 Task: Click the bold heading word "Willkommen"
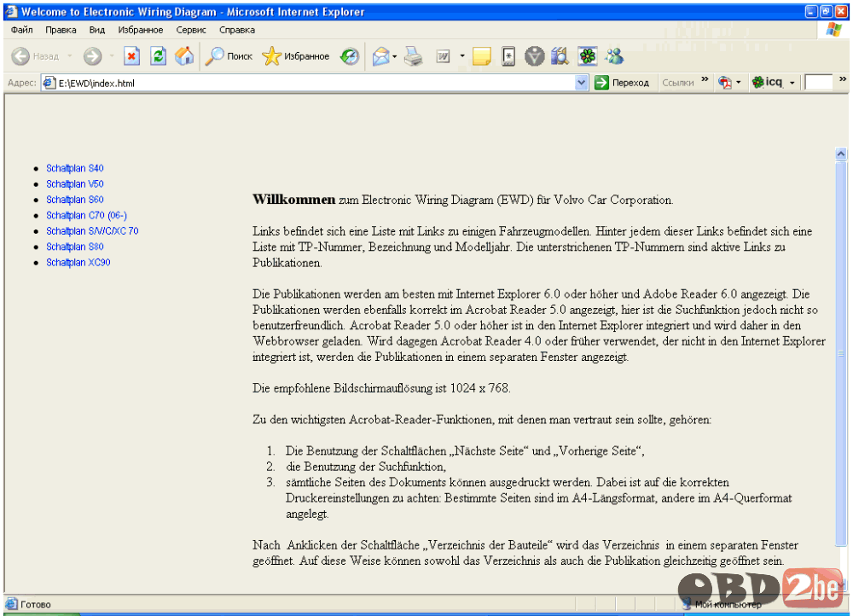[293, 199]
